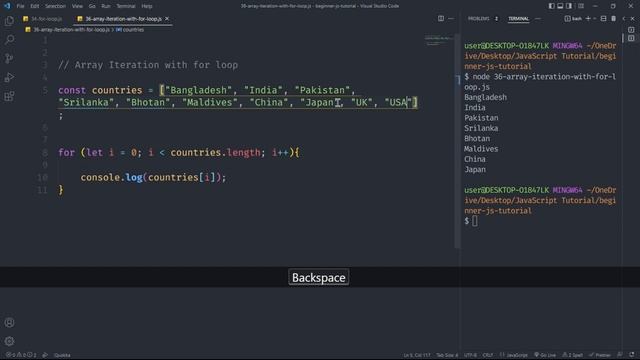Click 'countries.length' in the for loop

[215, 152]
